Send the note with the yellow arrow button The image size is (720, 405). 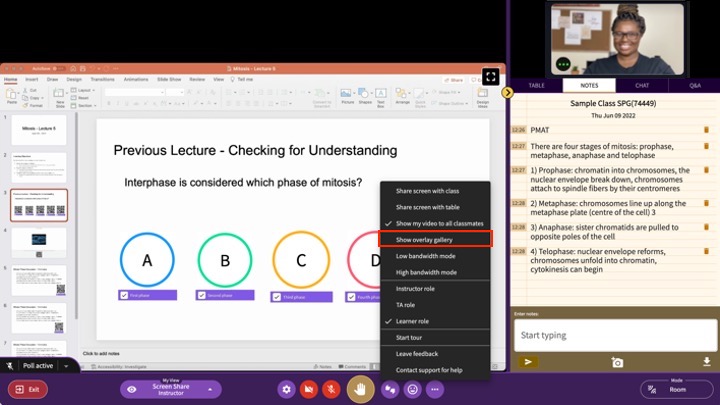[528, 362]
